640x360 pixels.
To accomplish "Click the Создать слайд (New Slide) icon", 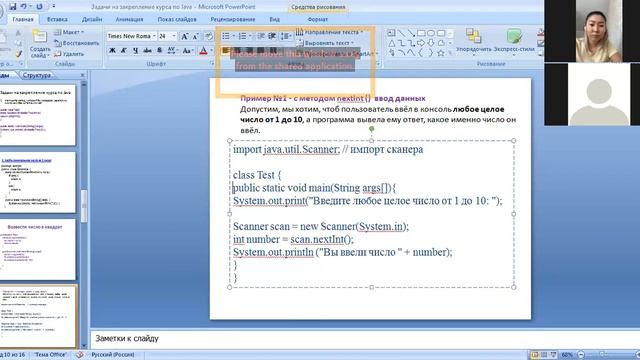I will pyautogui.click(x=39, y=37).
